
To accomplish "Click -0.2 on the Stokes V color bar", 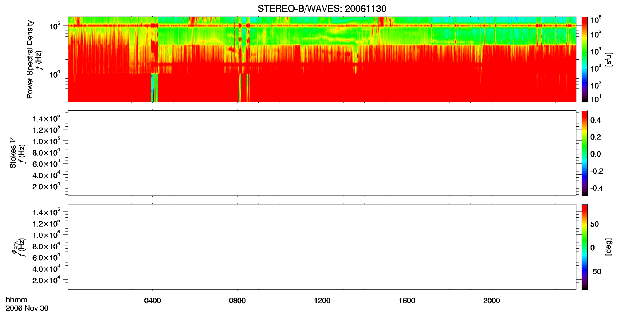I will tap(597, 171).
